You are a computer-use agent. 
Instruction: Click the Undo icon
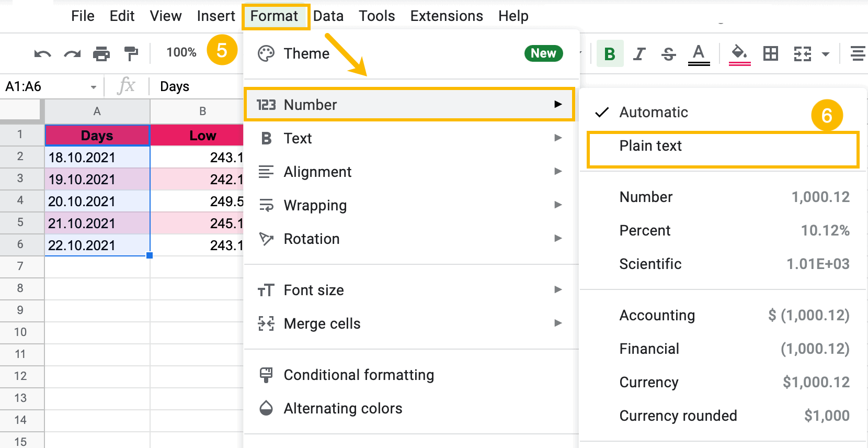(42, 53)
